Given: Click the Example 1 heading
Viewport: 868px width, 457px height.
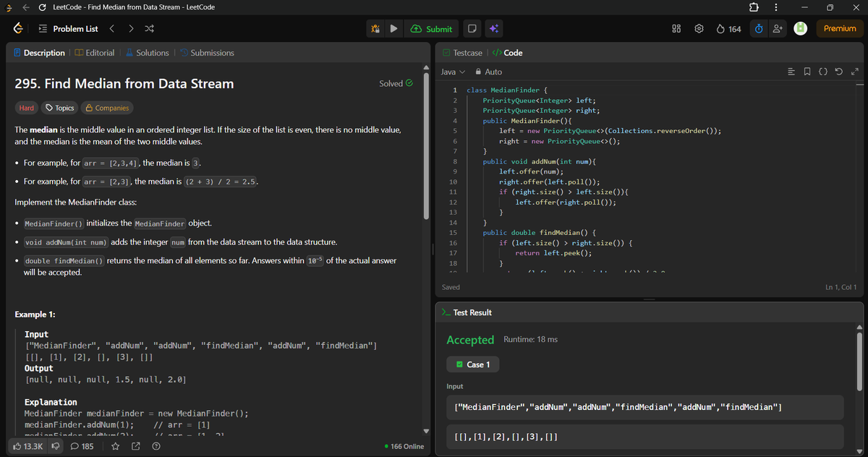Looking at the screenshot, I should coord(35,315).
